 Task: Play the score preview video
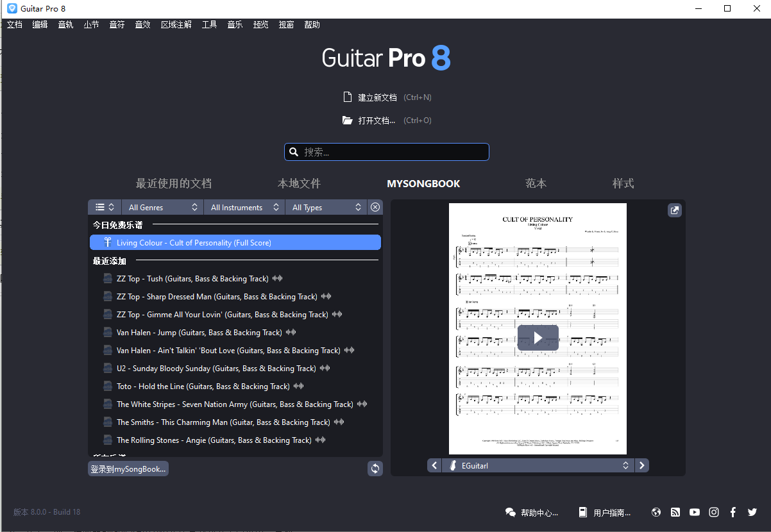click(x=538, y=338)
